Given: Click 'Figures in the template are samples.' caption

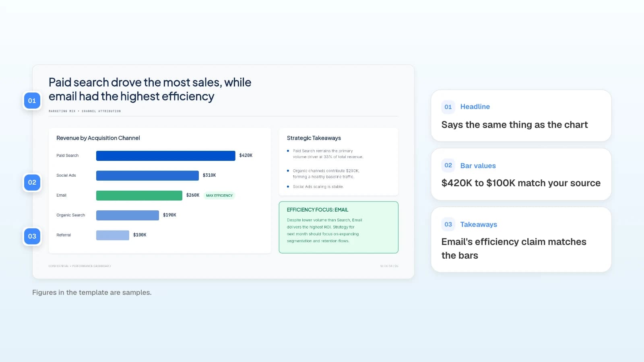Looking at the screenshot, I should (x=92, y=292).
